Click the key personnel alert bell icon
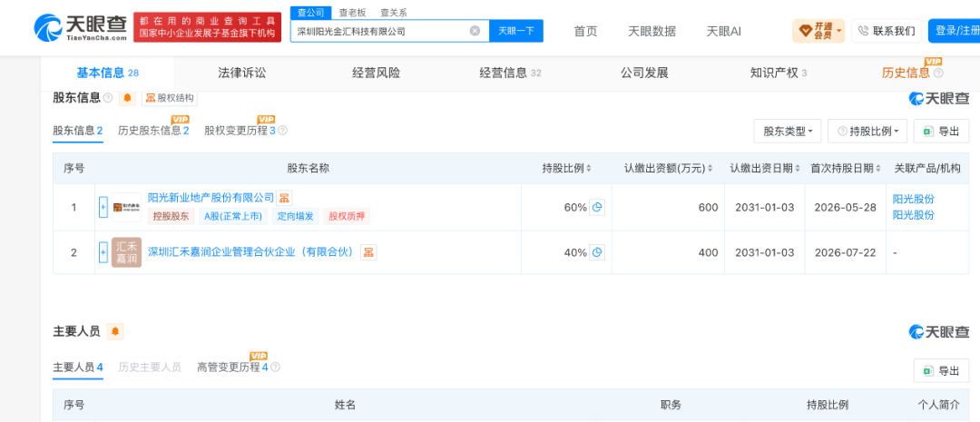The width and height of the screenshot is (980, 422). point(115,331)
